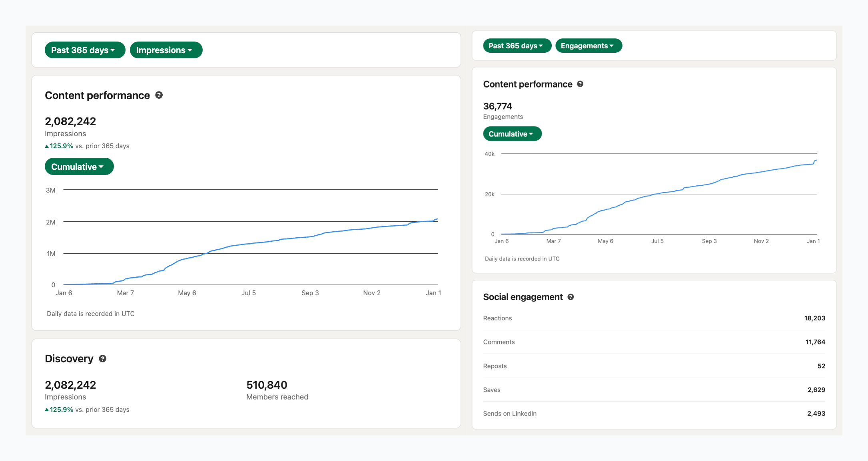868x461 pixels.
Task: Select the Reposts row showing 52
Action: click(x=654, y=366)
